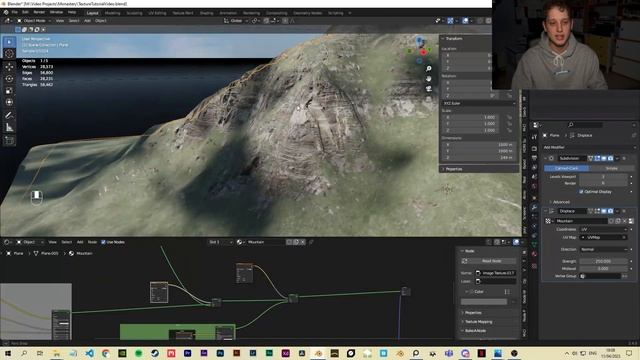Pick the Measure ruler tool
This screenshot has width=640, height=360.
(x=9, y=128)
